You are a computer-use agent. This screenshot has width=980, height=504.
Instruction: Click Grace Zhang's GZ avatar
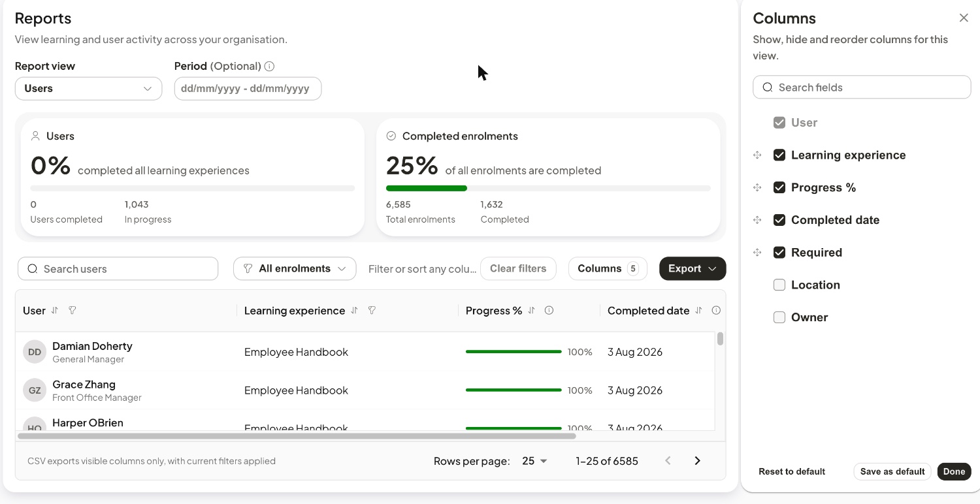point(35,390)
